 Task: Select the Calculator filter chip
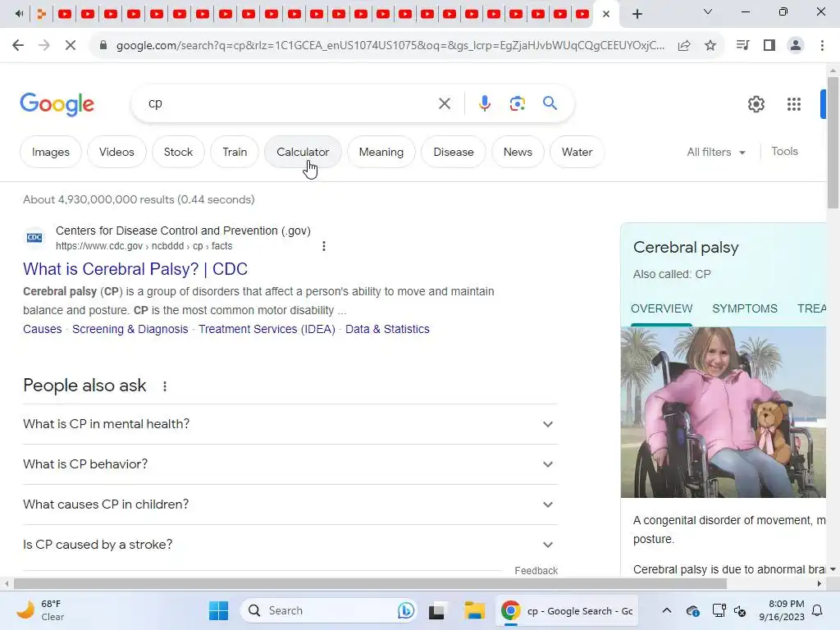[303, 152]
